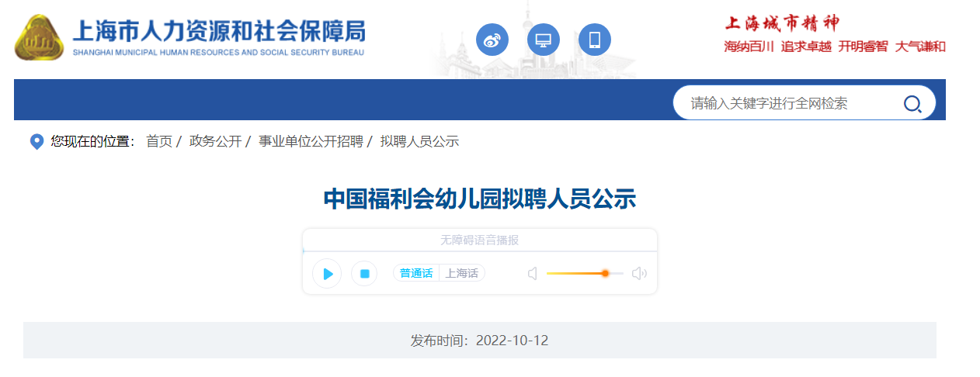Click the article title 中国福利会幼儿园拟聘人员公示
The height and width of the screenshot is (377, 980).
click(480, 199)
